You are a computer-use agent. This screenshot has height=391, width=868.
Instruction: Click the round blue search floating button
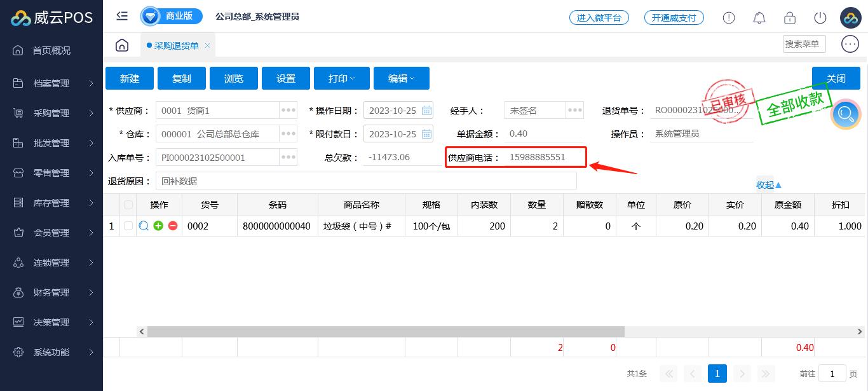coord(846,114)
